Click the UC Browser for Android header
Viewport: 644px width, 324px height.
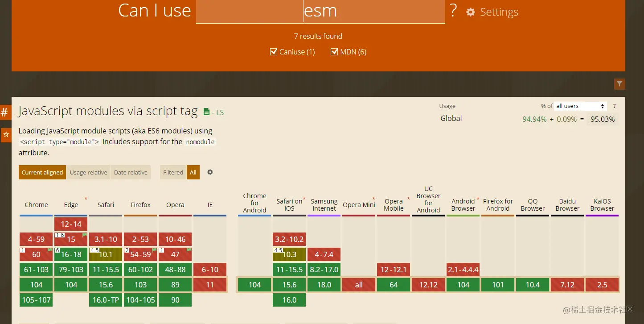click(x=428, y=199)
